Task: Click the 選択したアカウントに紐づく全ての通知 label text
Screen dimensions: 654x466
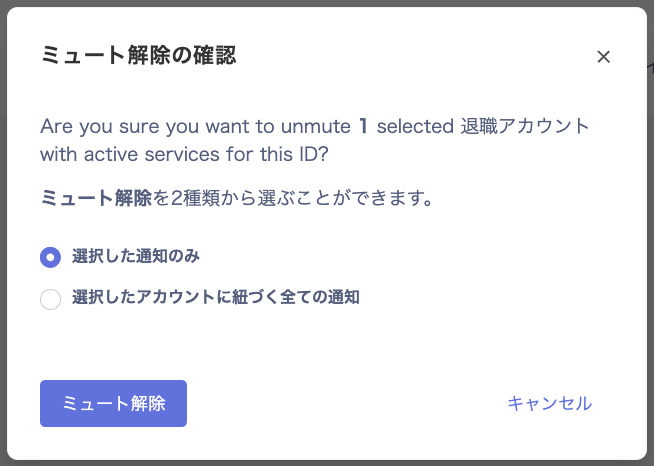Action: (215, 297)
